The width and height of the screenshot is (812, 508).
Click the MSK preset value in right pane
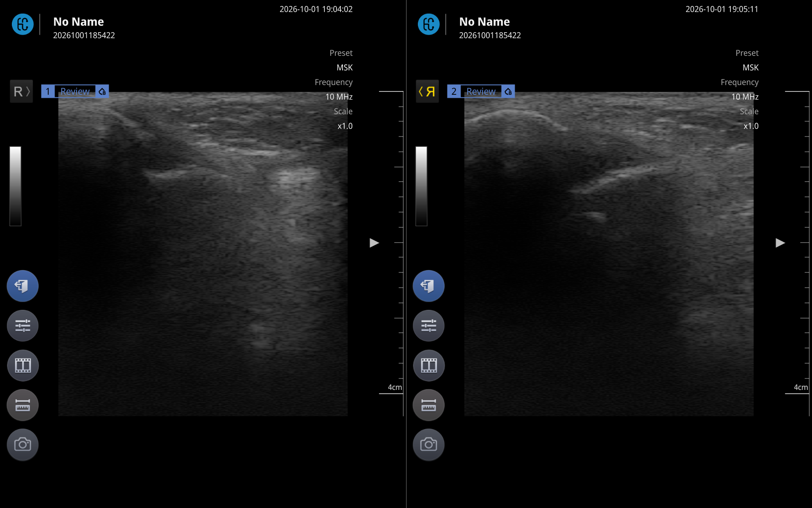coord(750,68)
